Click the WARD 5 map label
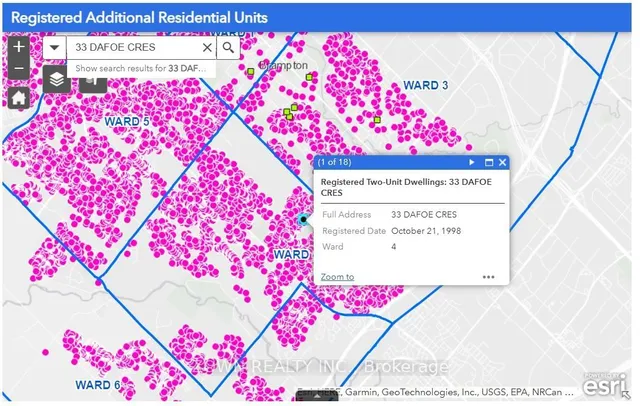This screenshot has width=640, height=406. [x=127, y=121]
